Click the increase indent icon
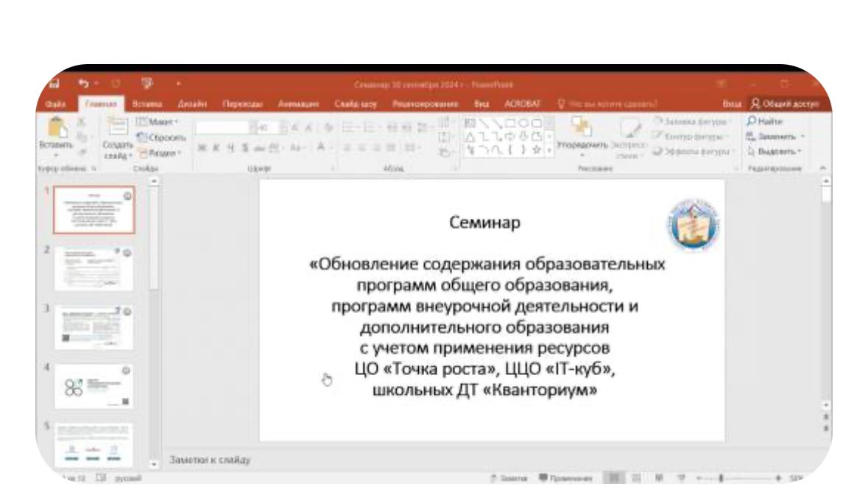The width and height of the screenshot is (868, 487). click(407, 128)
